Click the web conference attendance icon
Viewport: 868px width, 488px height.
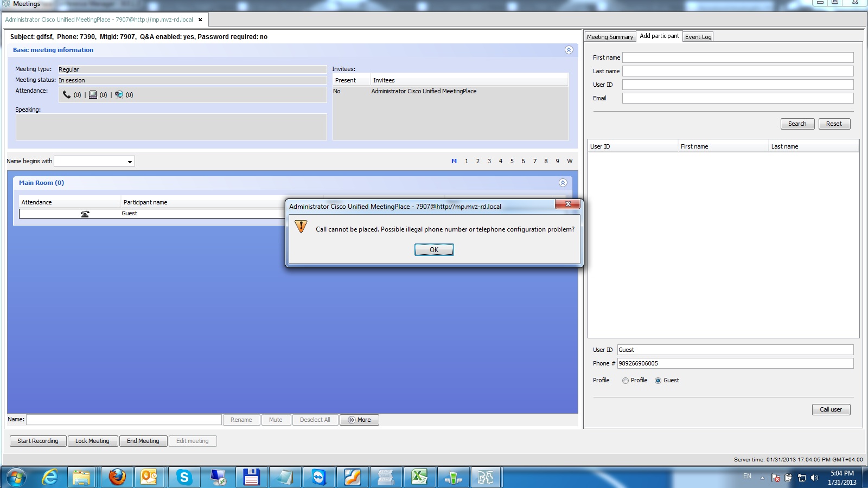119,95
